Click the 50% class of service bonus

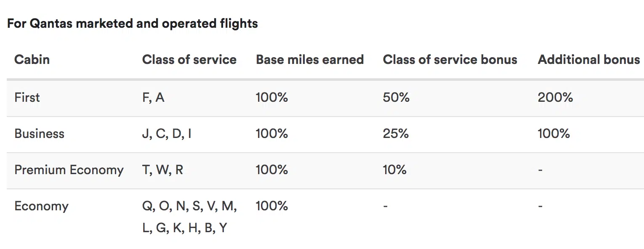396,98
